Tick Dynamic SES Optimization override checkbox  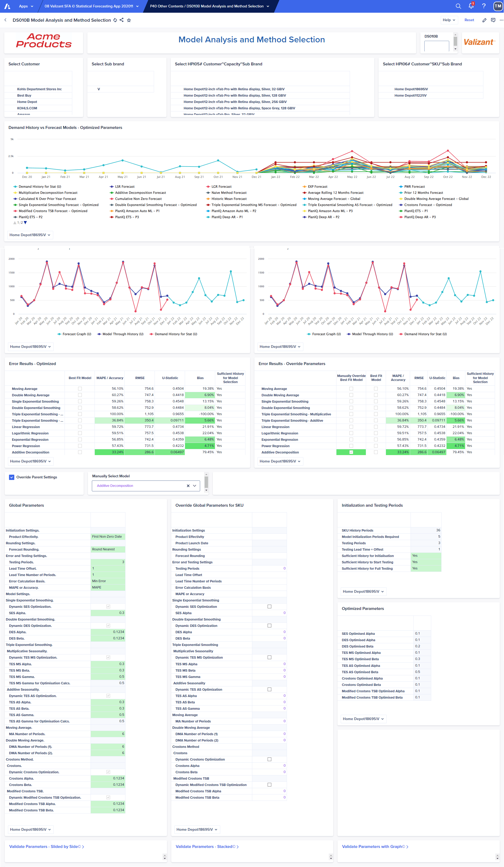269,607
